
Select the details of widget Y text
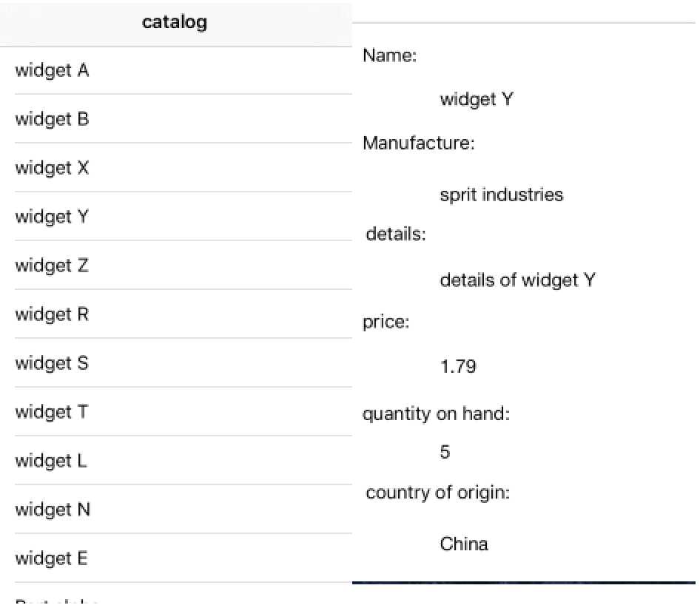(517, 280)
